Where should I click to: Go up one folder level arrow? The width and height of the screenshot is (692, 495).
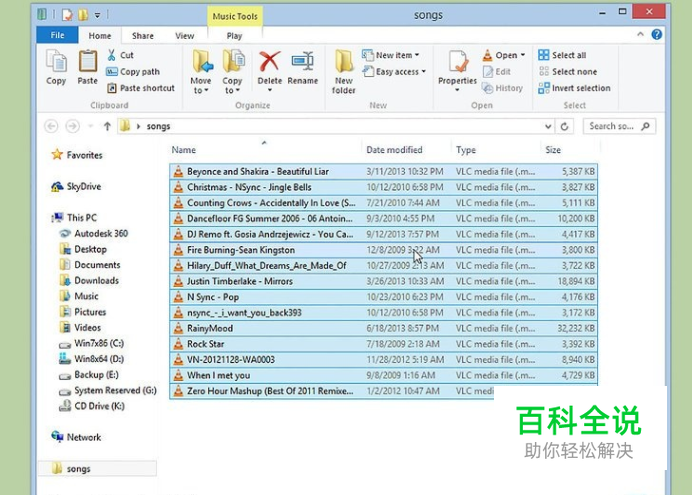(107, 126)
